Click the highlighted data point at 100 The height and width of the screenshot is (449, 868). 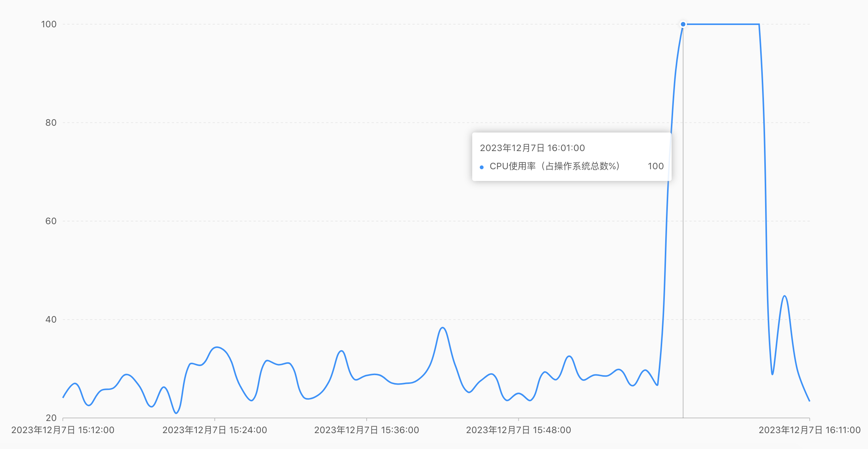[683, 24]
